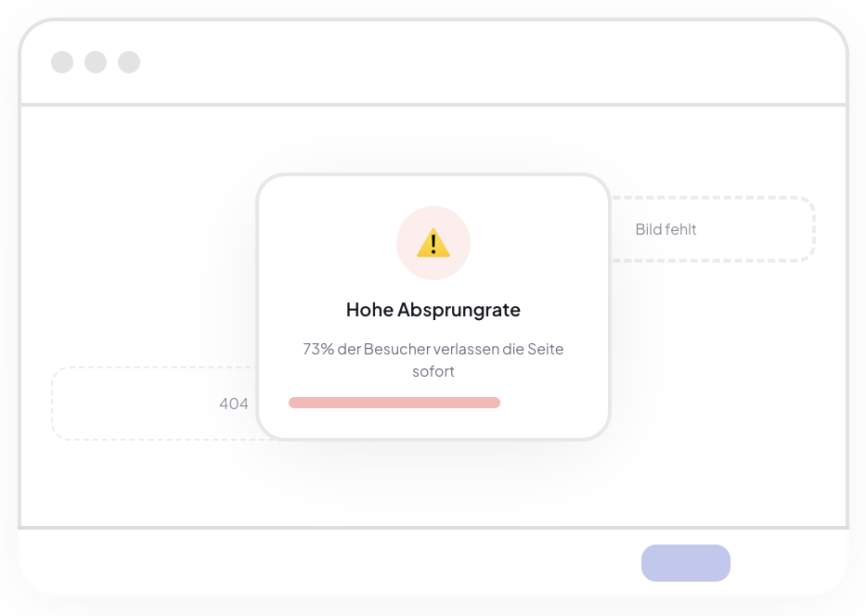
Task: Click the red bounce rate progress bar
Action: coord(394,403)
